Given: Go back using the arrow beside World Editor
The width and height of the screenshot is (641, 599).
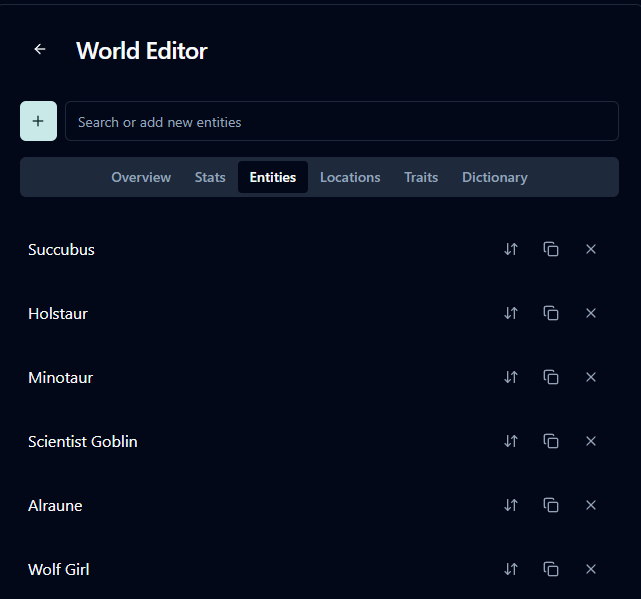Looking at the screenshot, I should point(40,49).
